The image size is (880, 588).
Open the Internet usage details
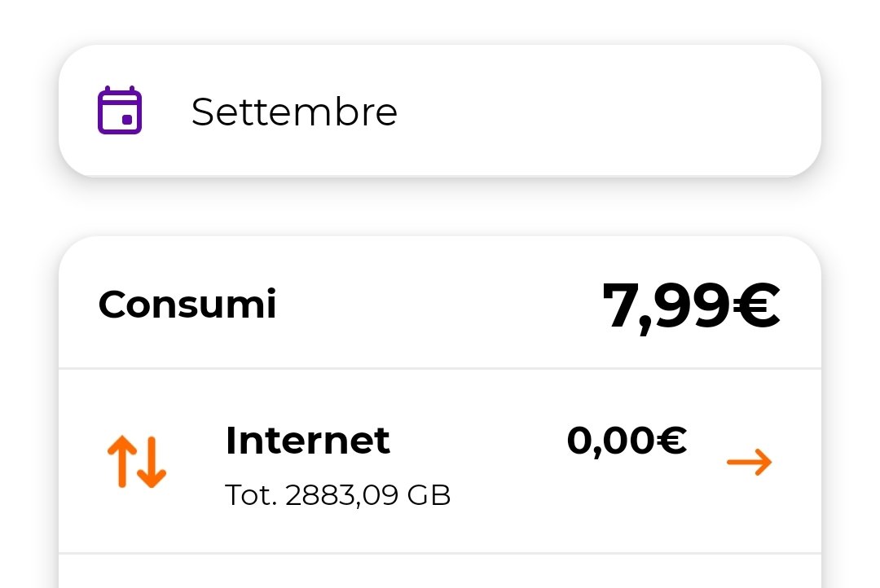pos(440,462)
